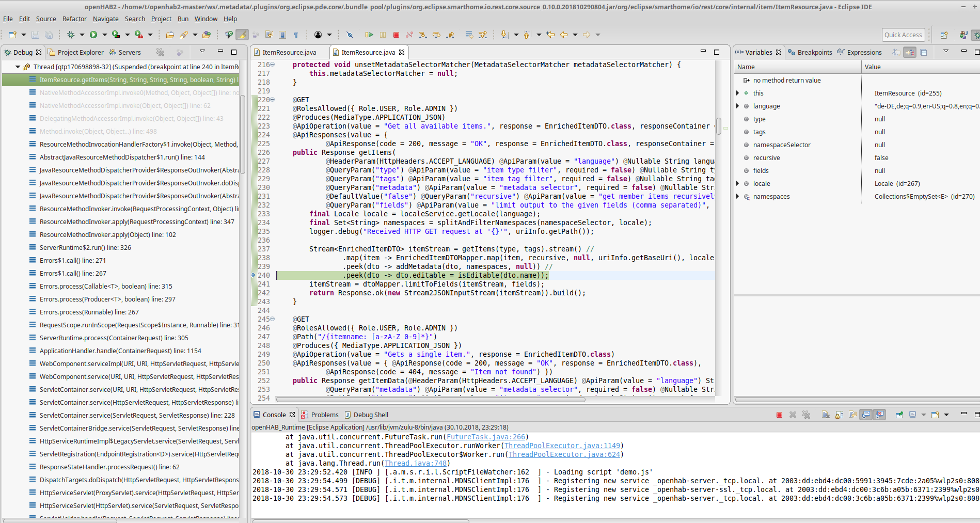The image size is (980, 523).
Task: Open the Run button dropdown arrow
Action: point(104,35)
